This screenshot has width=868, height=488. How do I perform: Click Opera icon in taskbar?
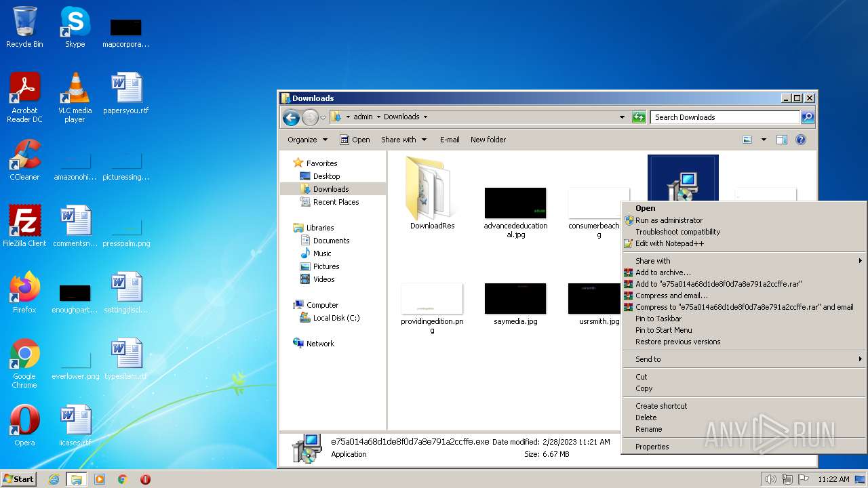145,479
